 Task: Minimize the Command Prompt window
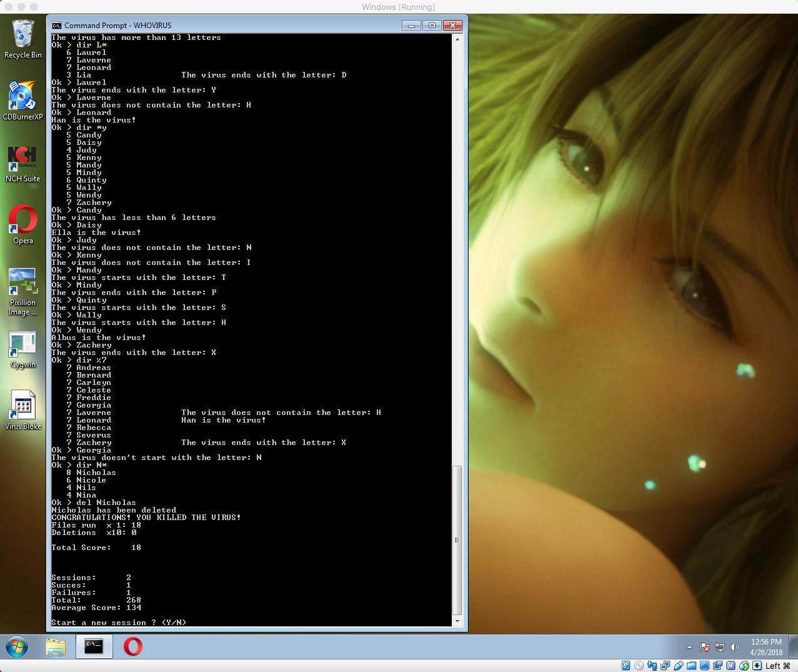click(x=411, y=26)
